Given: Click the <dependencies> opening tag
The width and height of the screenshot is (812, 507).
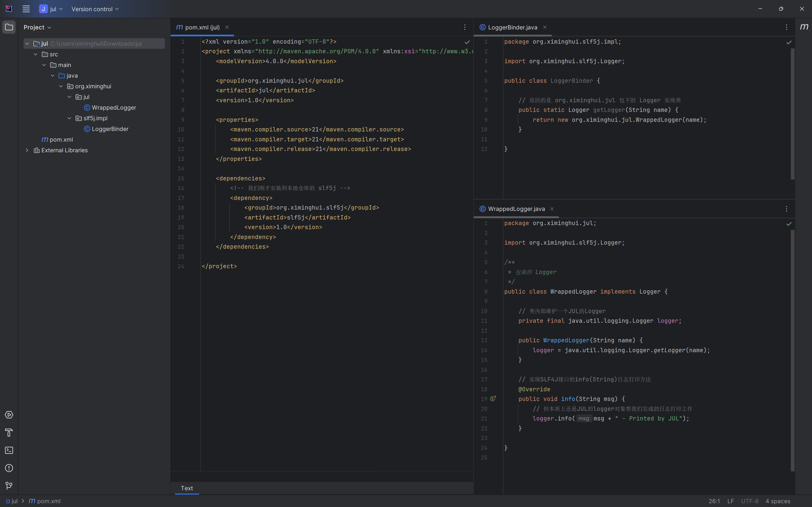Looking at the screenshot, I should [241, 178].
